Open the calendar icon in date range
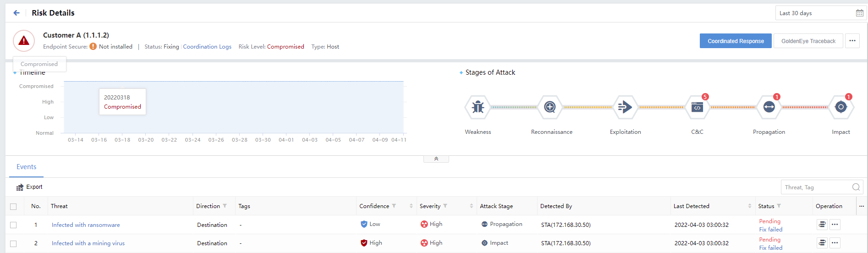The image size is (868, 253). pyautogui.click(x=859, y=13)
